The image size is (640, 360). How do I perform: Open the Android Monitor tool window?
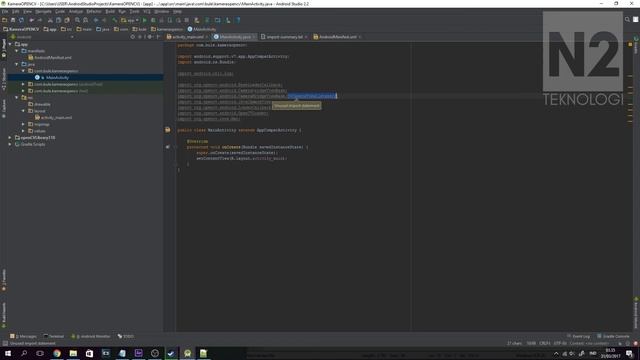(x=91, y=336)
